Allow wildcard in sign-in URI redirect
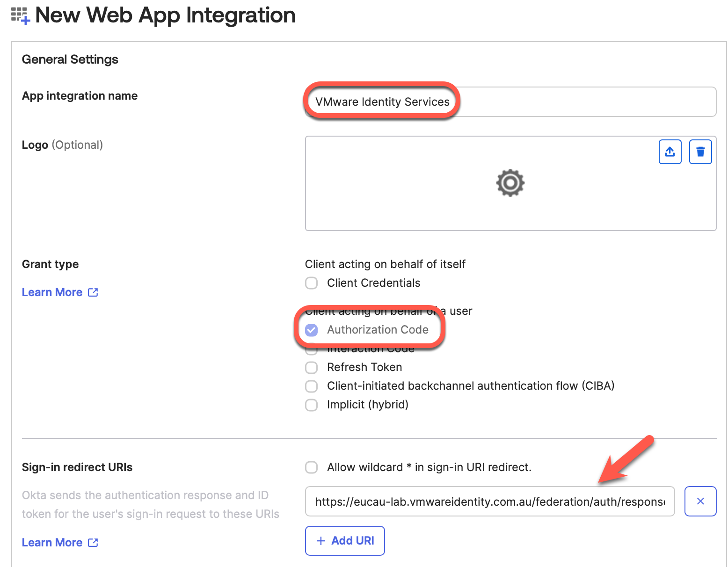Viewport: 728px width, 567px height. pyautogui.click(x=311, y=467)
